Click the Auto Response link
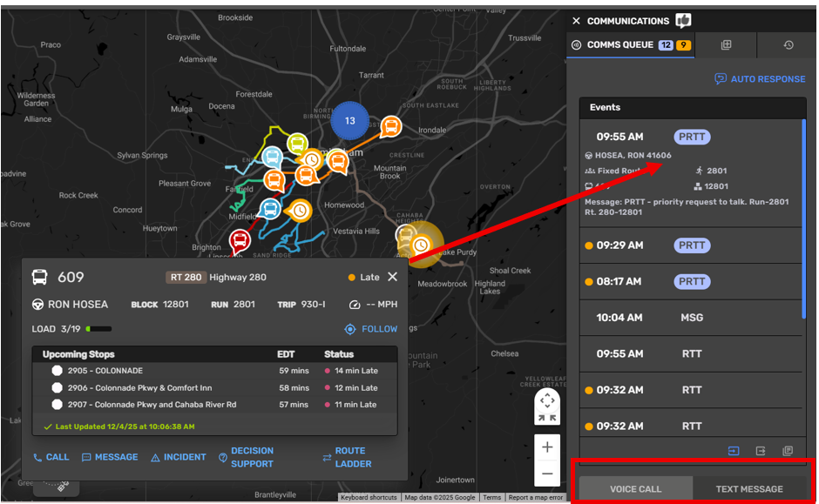Screen dimensions: 819x504 pos(760,79)
